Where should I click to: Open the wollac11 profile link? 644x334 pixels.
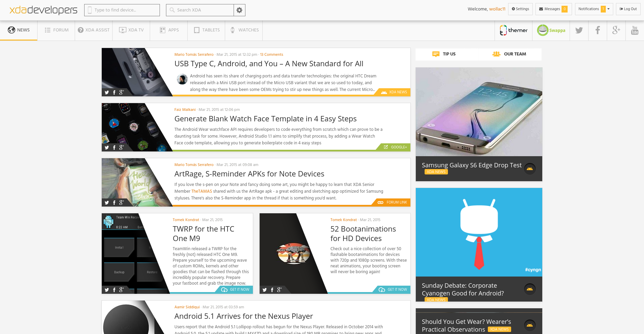tap(497, 9)
